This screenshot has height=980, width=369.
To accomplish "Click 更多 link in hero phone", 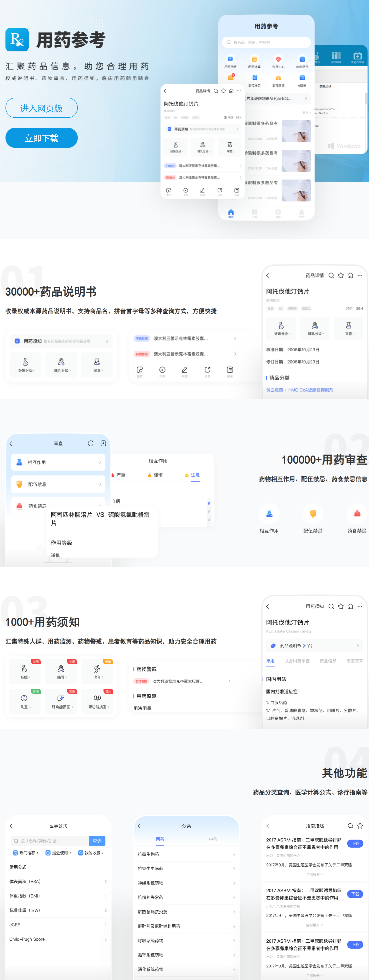I will pyautogui.click(x=306, y=113).
